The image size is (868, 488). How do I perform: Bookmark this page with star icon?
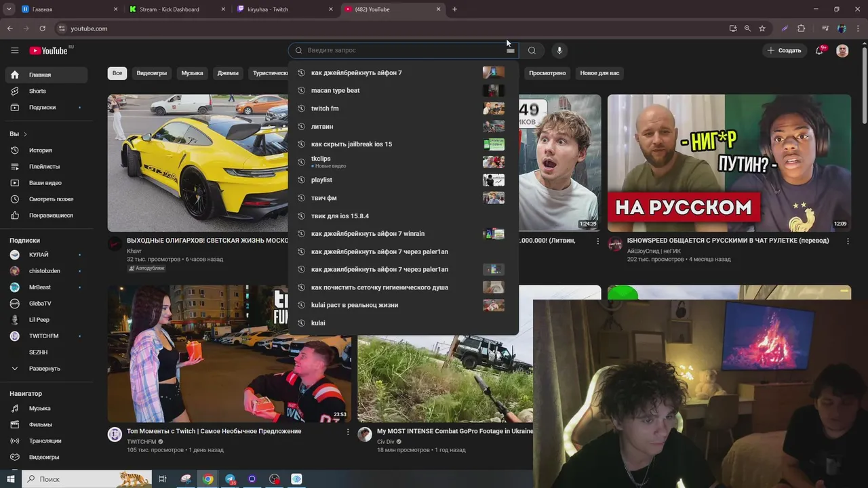pos(762,28)
